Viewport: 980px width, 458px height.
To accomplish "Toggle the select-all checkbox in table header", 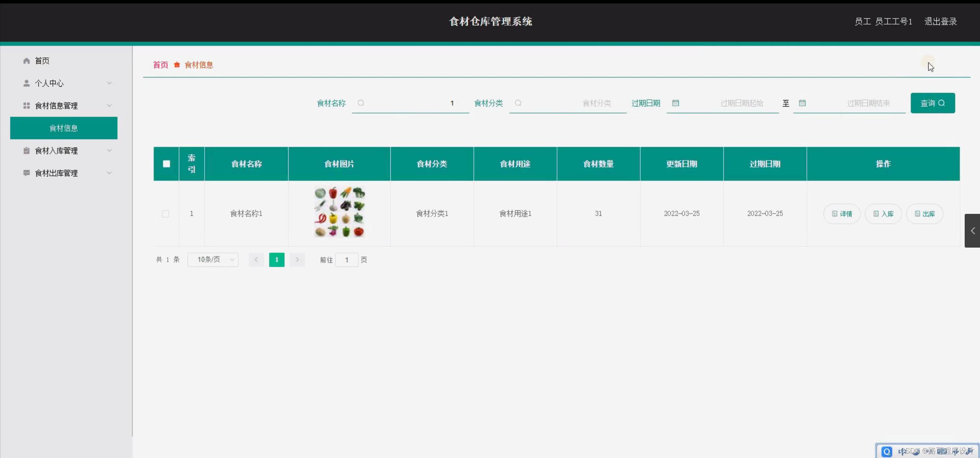I will tap(166, 164).
